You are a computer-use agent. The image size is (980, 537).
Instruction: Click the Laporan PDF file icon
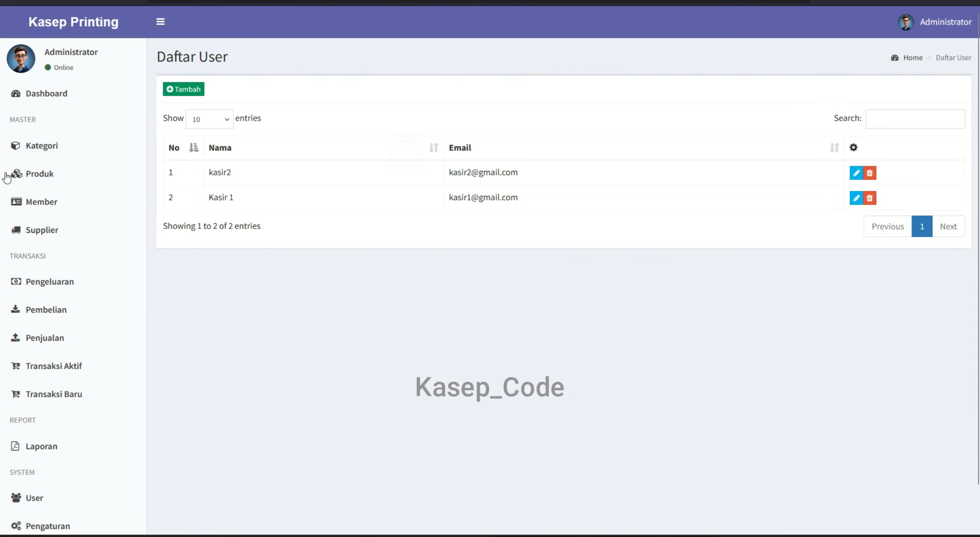click(x=15, y=446)
